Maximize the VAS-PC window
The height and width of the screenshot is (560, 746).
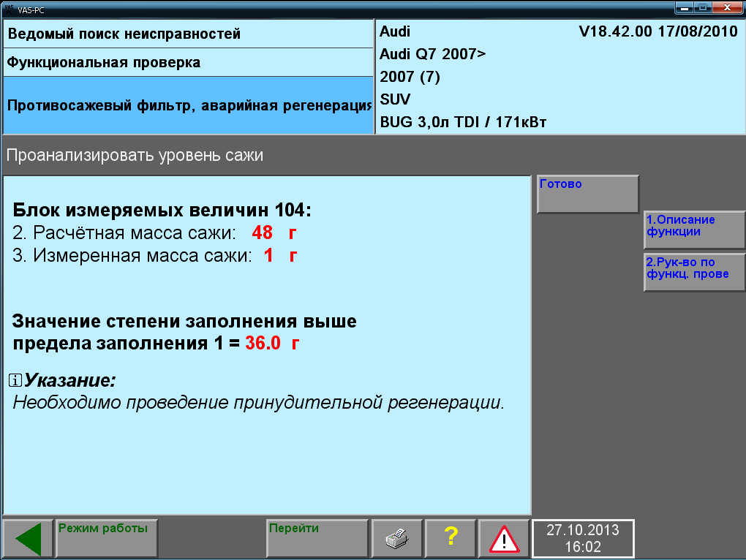point(703,7)
